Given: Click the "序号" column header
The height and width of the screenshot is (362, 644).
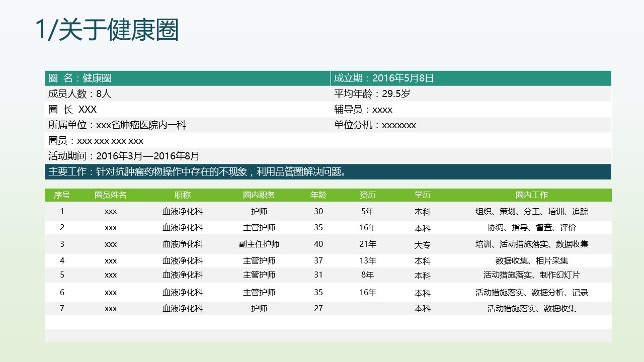Looking at the screenshot, I should click(x=62, y=195).
